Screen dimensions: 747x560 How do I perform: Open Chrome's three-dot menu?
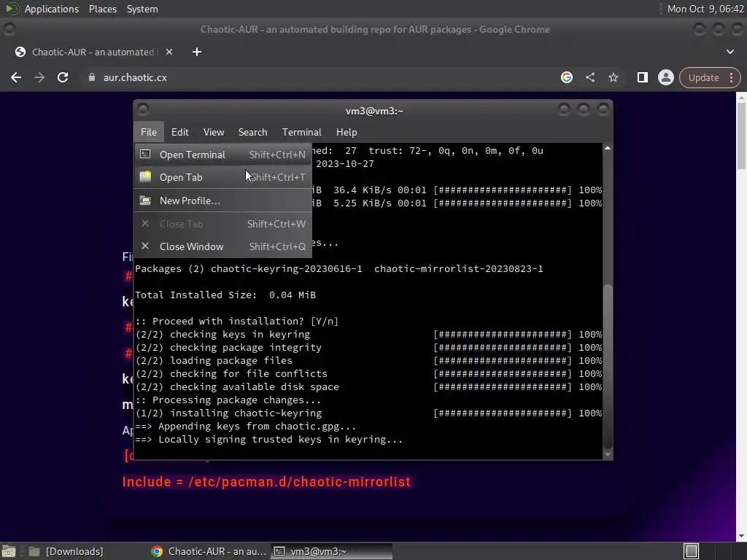coord(731,77)
